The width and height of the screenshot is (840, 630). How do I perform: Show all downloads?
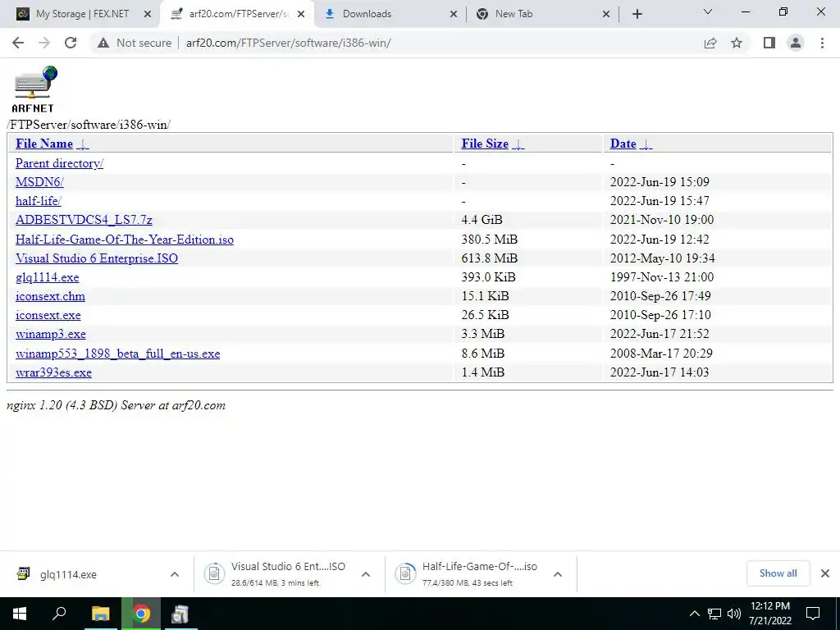point(778,573)
